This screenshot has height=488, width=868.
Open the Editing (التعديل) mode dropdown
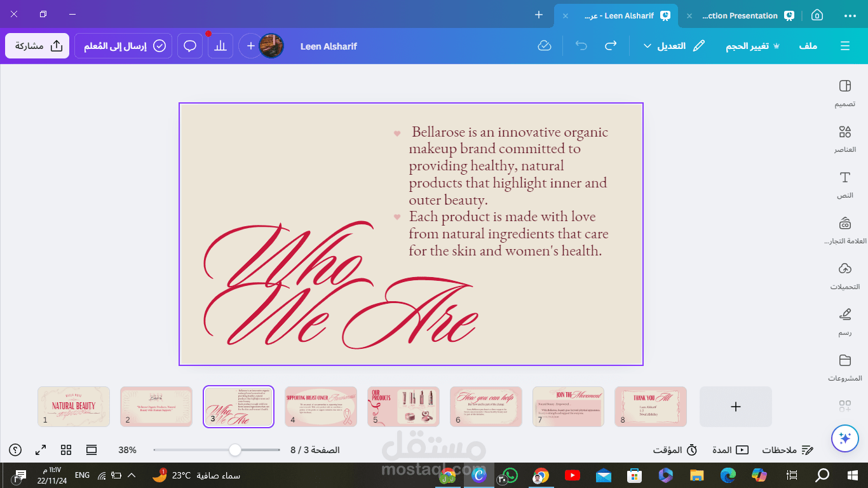tap(674, 46)
